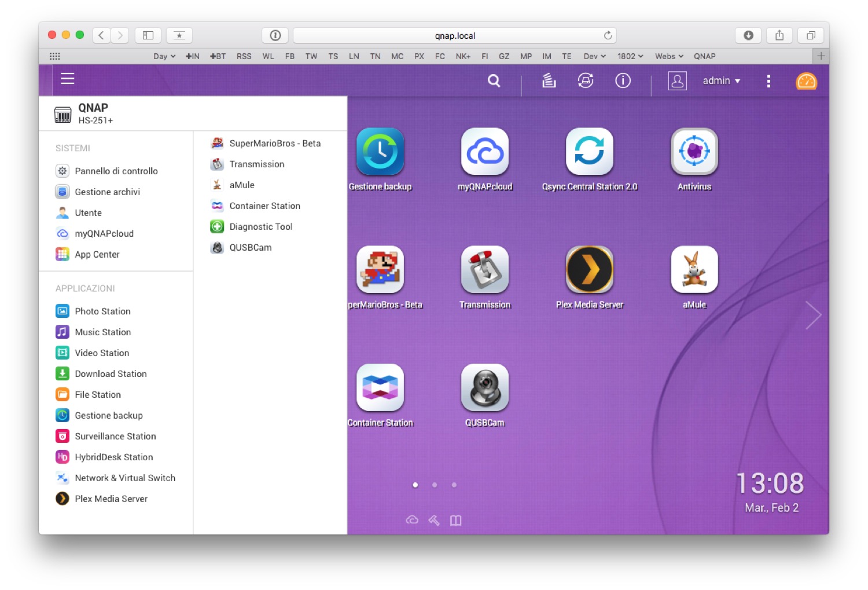Open Qsync Central Station 2.0 desktop icon
The width and height of the screenshot is (868, 590).
coord(590,152)
